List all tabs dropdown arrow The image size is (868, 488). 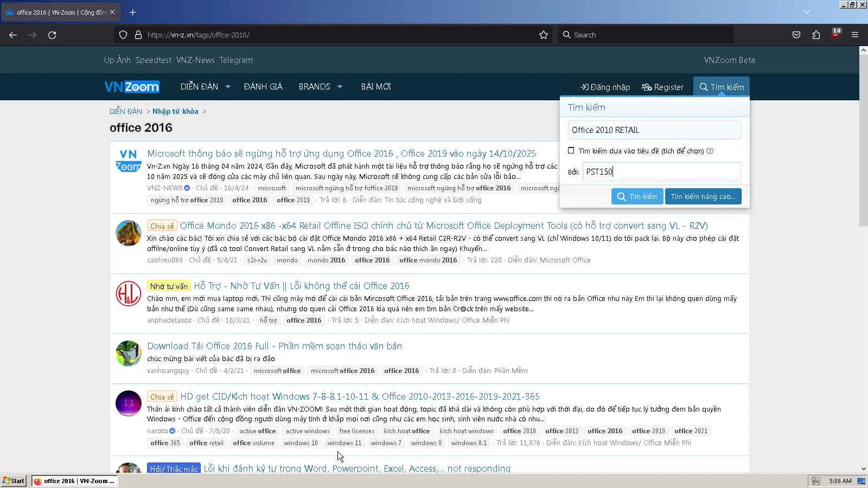pyautogui.click(x=807, y=12)
